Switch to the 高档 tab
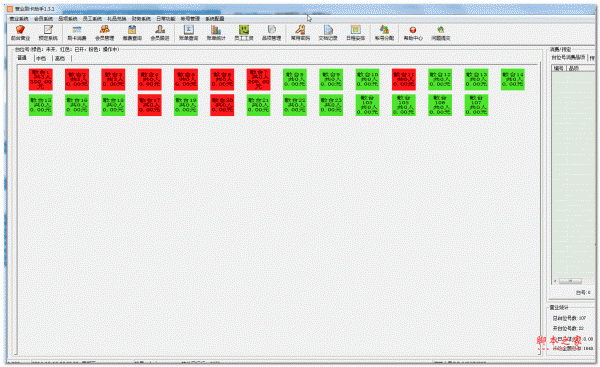This screenshot has width=600, height=367. point(60,58)
